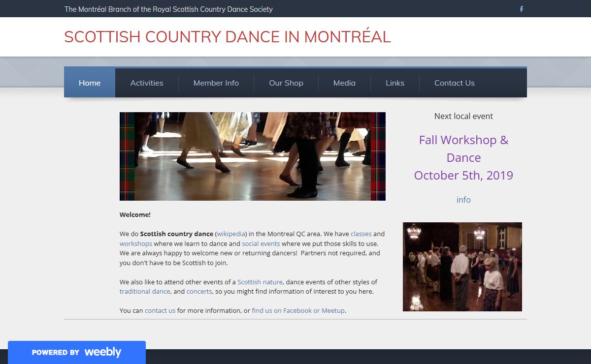Follow the workshops link
Image resolution: width=591 pixels, height=364 pixels.
point(136,243)
